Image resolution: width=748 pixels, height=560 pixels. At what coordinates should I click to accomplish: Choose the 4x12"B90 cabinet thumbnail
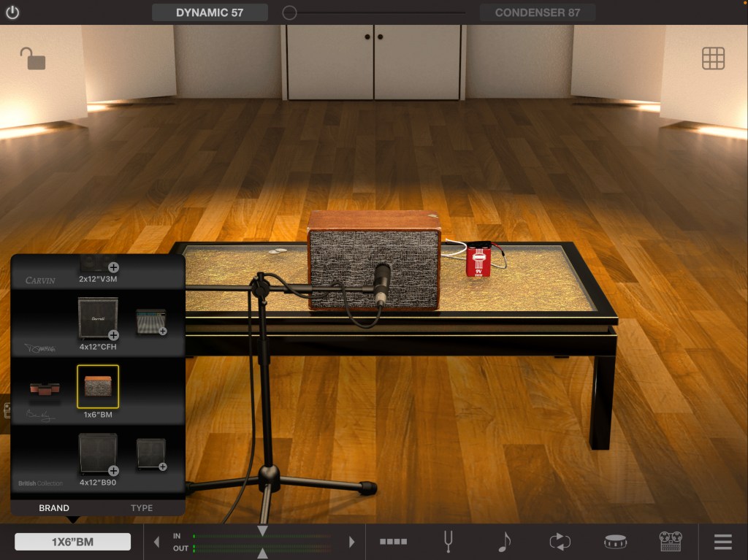coord(98,454)
